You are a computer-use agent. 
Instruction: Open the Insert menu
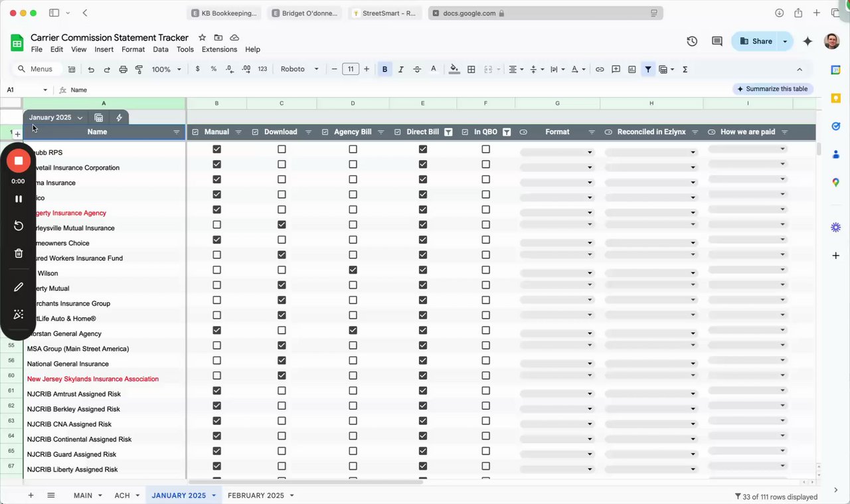click(x=104, y=50)
